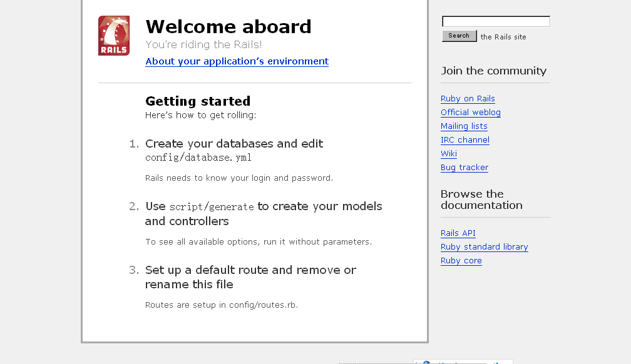
Task: Open the Official weblog link
Action: (x=471, y=112)
